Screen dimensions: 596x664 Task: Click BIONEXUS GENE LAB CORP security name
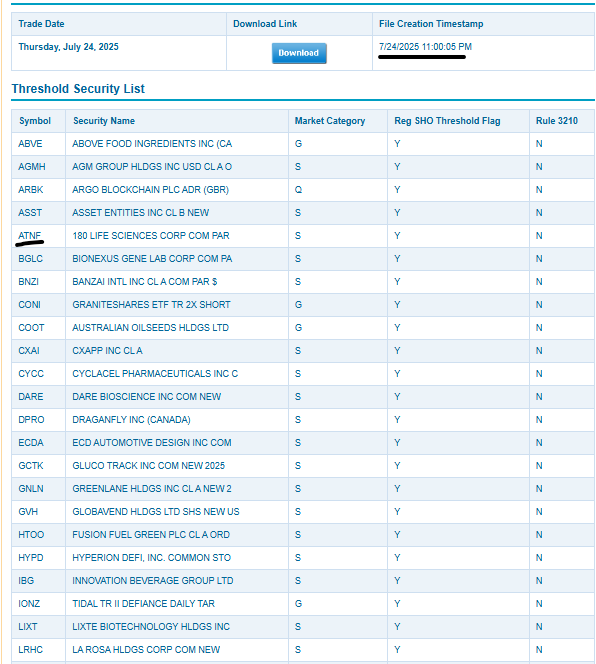pyautogui.click(x=152, y=258)
